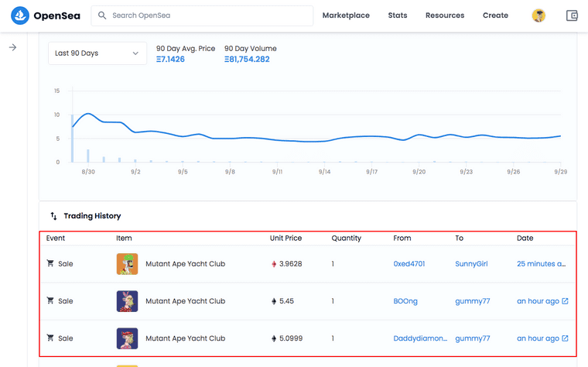Viewport: 588px width, 367px height.
Task: Open the Create menu
Action: pos(495,15)
